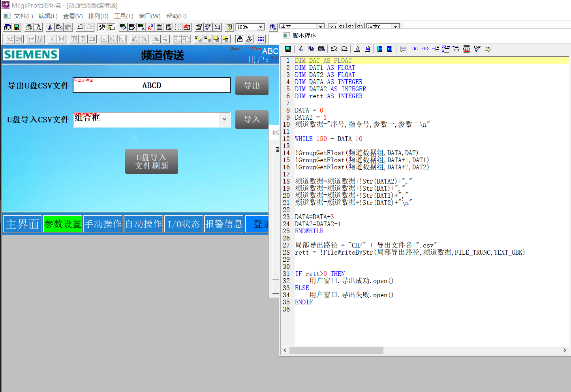Screen dimensions: 571x392
Task: Click the U盘导入文件刷新 button
Action: 152,162
